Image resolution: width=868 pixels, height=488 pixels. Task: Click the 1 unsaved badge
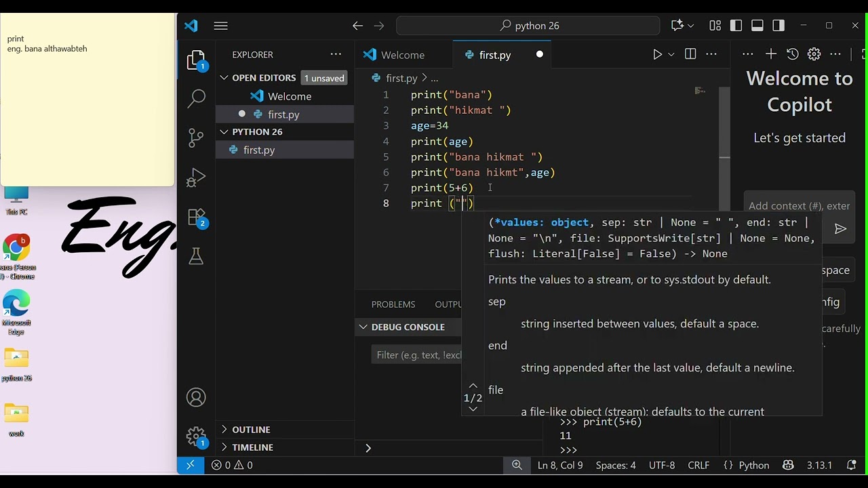click(x=324, y=78)
